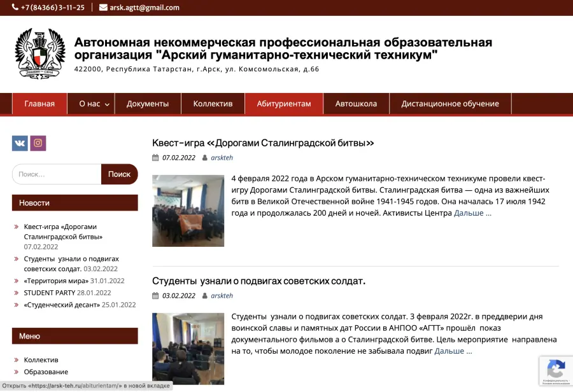This screenshot has width=573, height=392.
Task: Focus the Поиск search input field
Action: [x=57, y=174]
